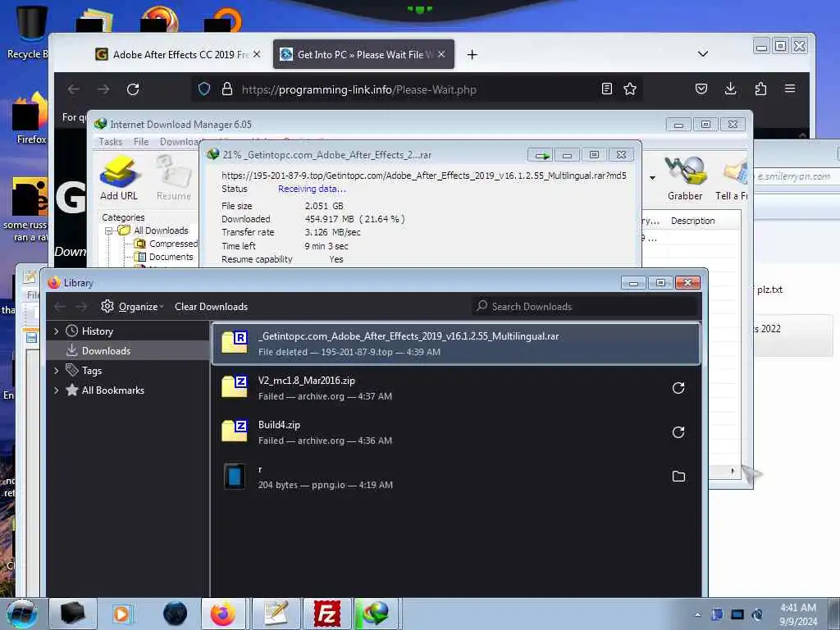This screenshot has width=840, height=630.
Task: Bookmark this page with star icon
Action: tap(630, 89)
